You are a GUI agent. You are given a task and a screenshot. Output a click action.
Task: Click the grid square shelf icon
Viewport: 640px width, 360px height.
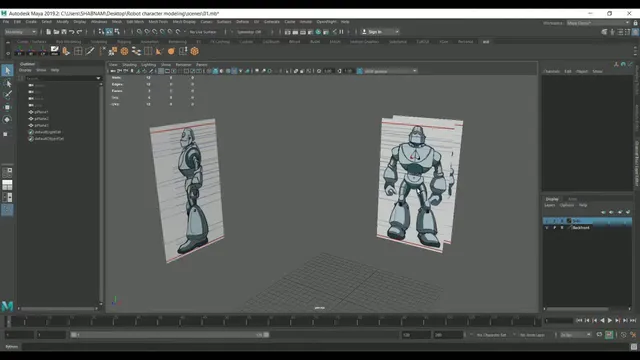point(78,51)
